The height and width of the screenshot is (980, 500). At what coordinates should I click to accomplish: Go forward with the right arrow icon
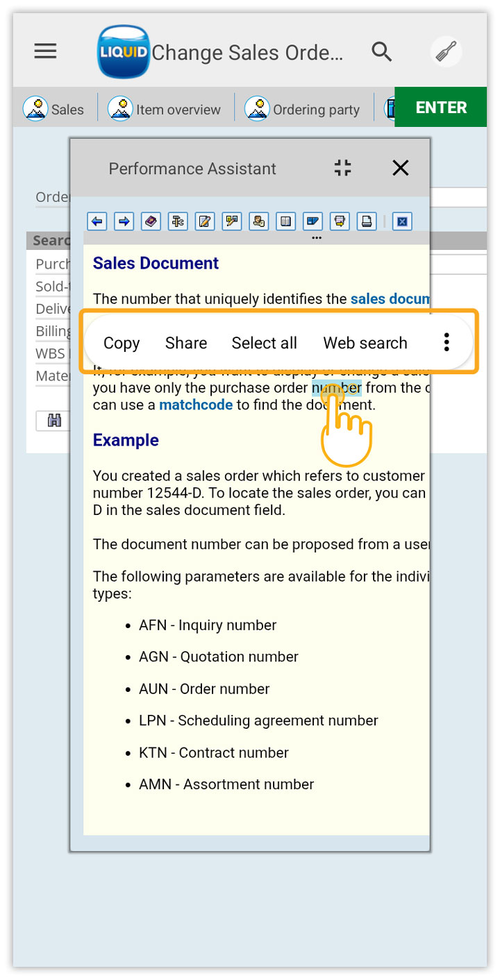tap(124, 221)
